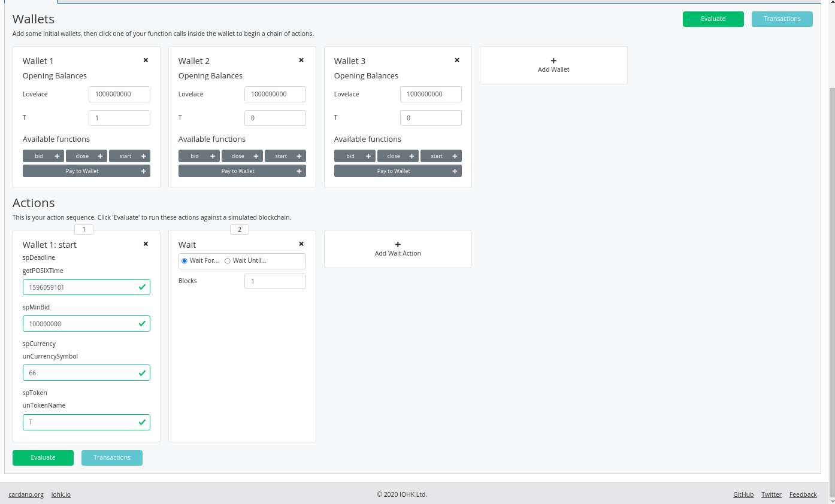This screenshot has width=835, height=504.
Task: Visit the cardano.org footer link
Action: coord(26,494)
